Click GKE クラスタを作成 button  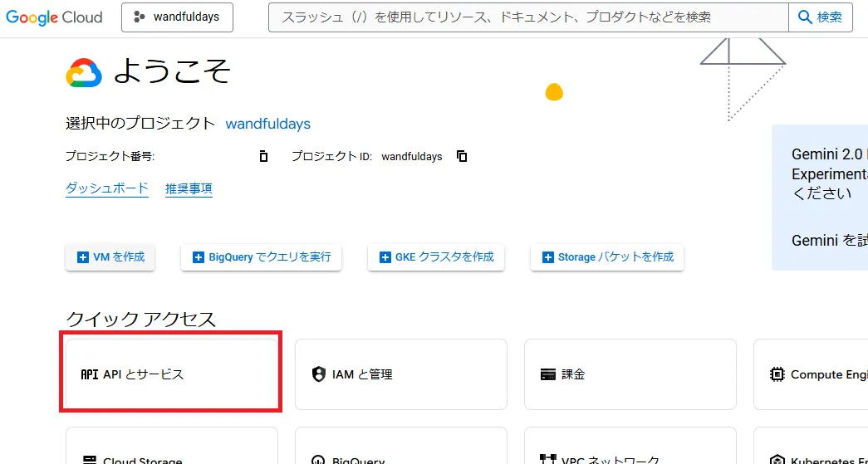pyautogui.click(x=436, y=257)
